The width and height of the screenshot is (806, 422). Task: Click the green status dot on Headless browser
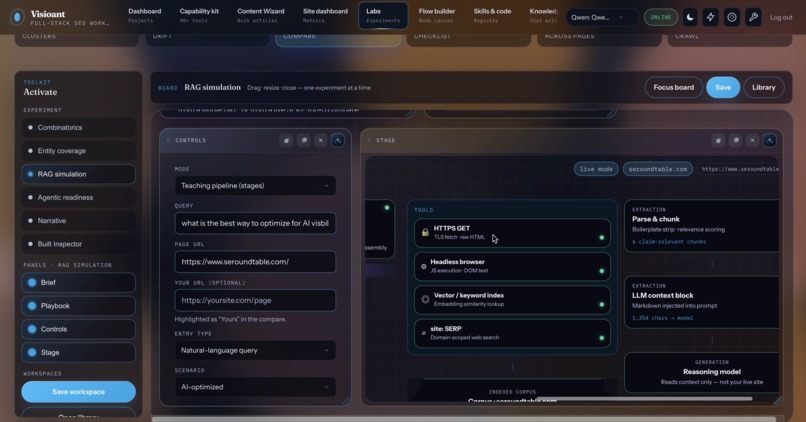point(601,271)
